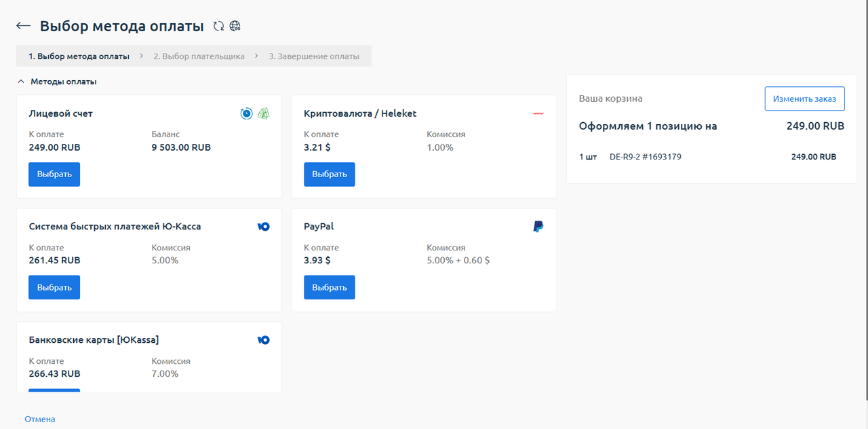Click the Отмена link
This screenshot has width=868, height=429.
click(x=40, y=419)
